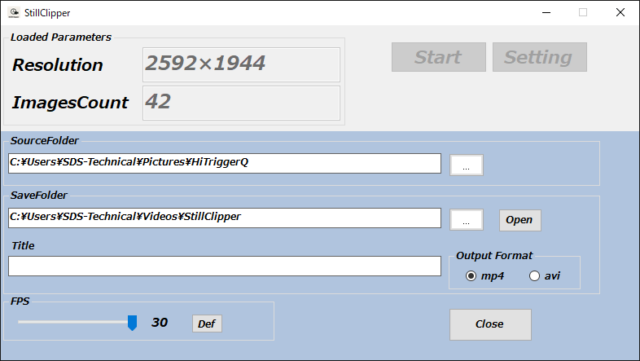This screenshot has height=361, width=640.
Task: Click in the SaveFolder path field
Action: 224,218
